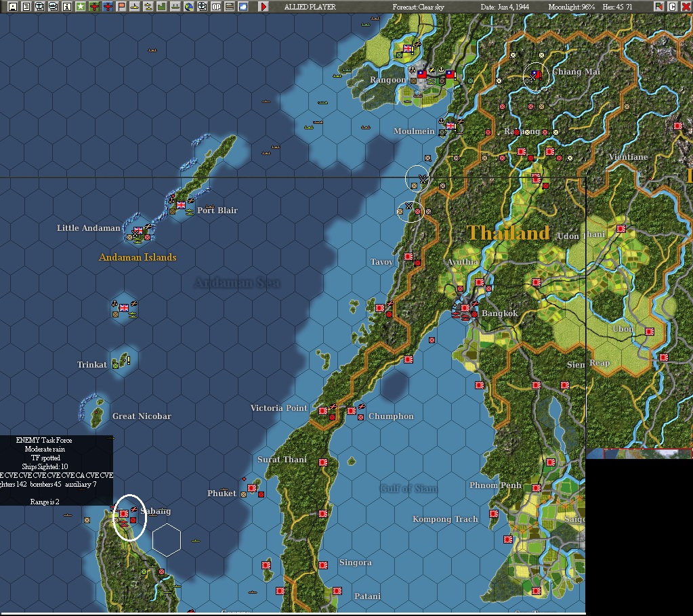Select the Japanese base at Phuket

pos(252,488)
